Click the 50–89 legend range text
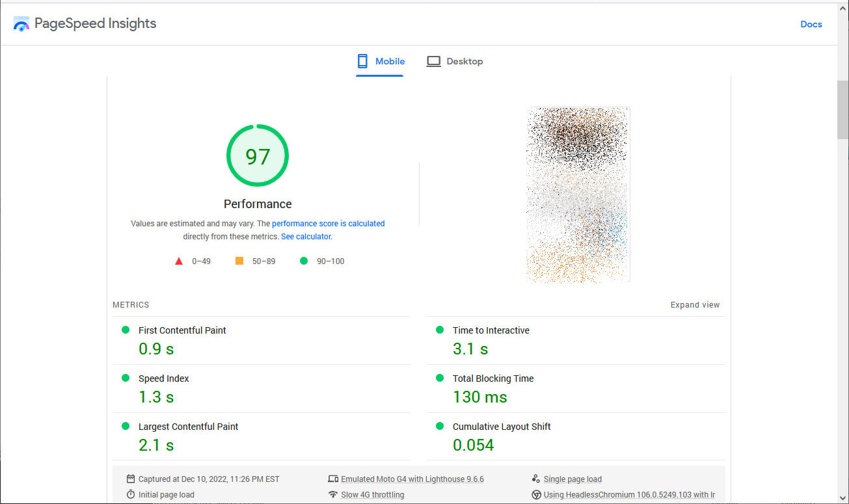The width and height of the screenshot is (849, 504). 263,261
